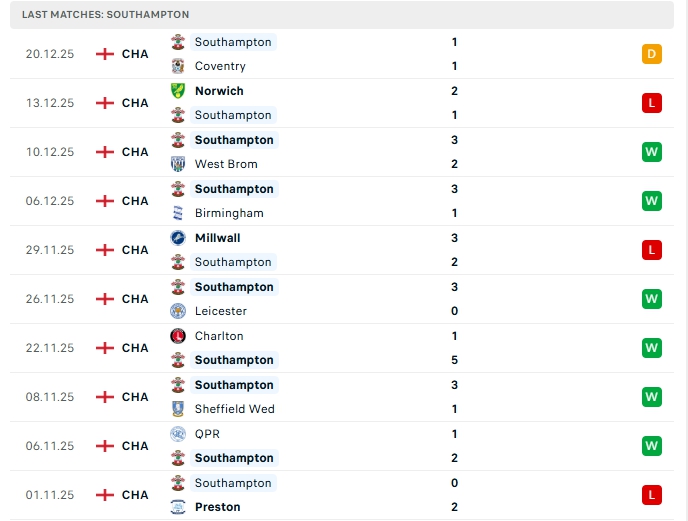Click the Leicester club crest icon

point(178,311)
